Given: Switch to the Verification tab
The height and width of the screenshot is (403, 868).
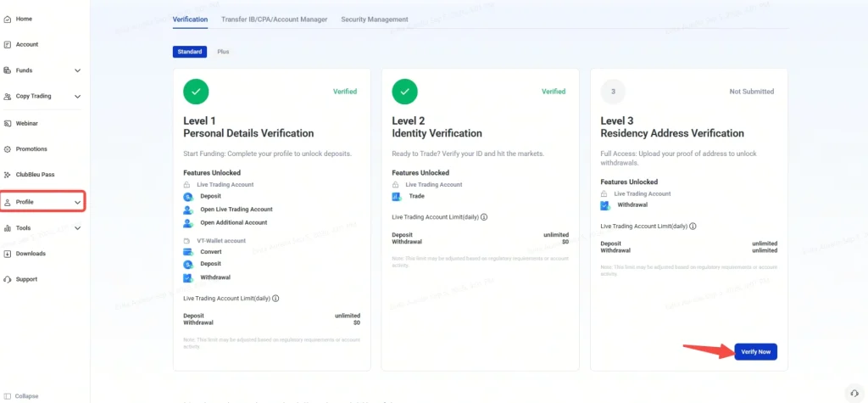Looking at the screenshot, I should 191,20.
